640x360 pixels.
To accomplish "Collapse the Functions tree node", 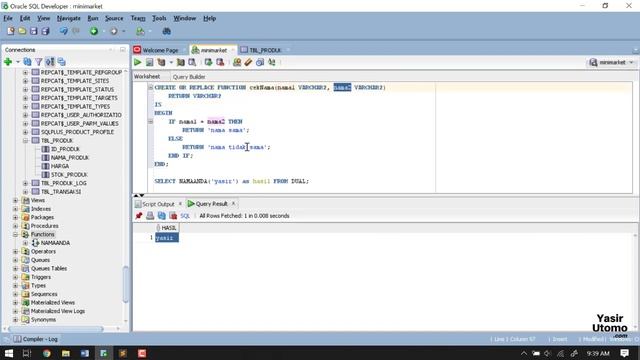I will pos(16,234).
